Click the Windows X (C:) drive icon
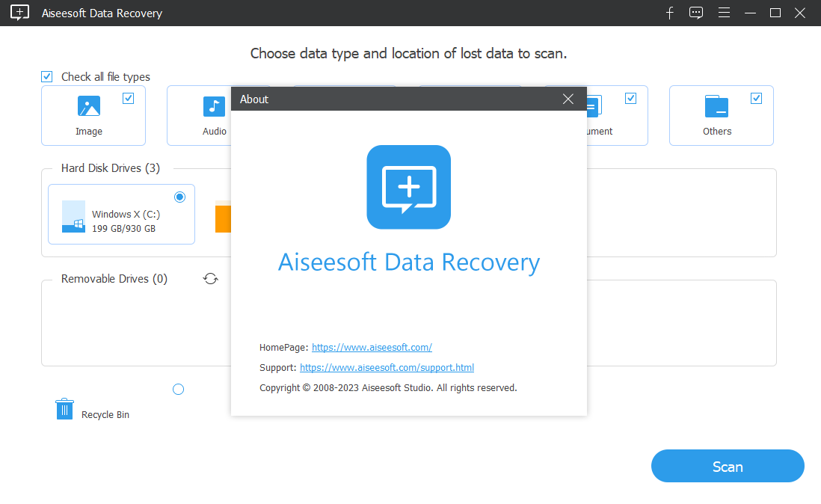This screenshot has height=504, width=821. 73,216
